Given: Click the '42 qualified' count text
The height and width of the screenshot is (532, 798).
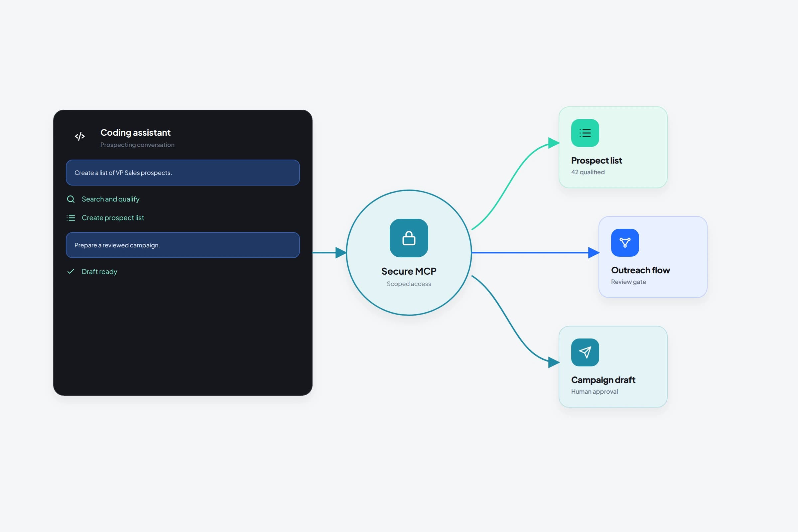Looking at the screenshot, I should (x=588, y=172).
